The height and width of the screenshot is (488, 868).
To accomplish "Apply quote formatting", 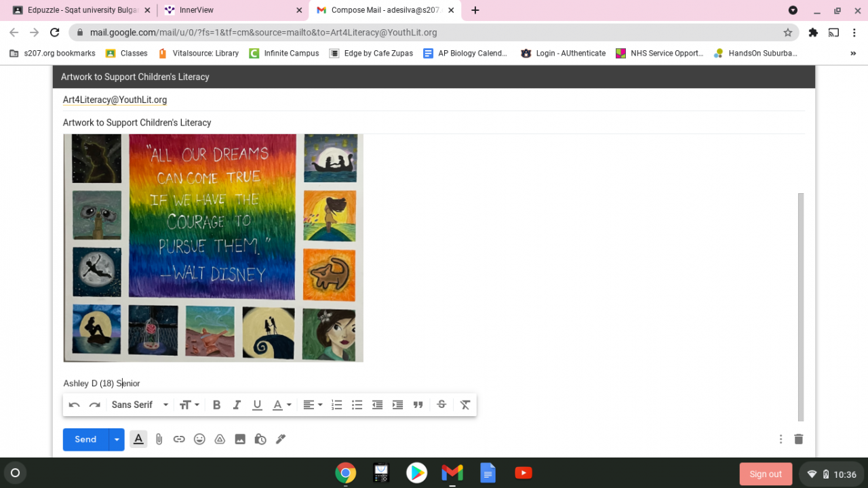I will pyautogui.click(x=418, y=405).
